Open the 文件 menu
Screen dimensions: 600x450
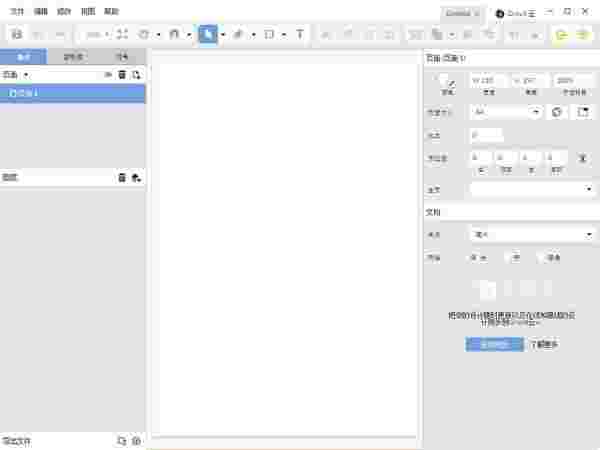click(x=16, y=11)
